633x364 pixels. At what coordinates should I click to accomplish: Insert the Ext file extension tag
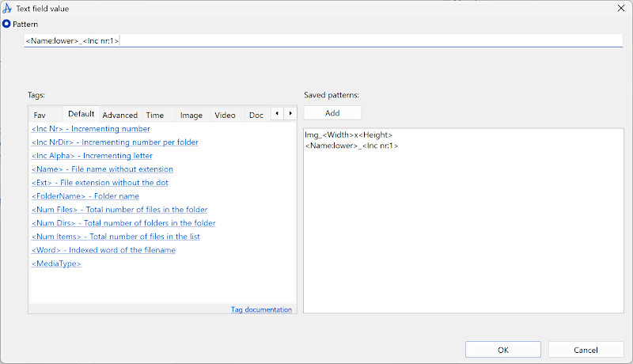coord(100,183)
